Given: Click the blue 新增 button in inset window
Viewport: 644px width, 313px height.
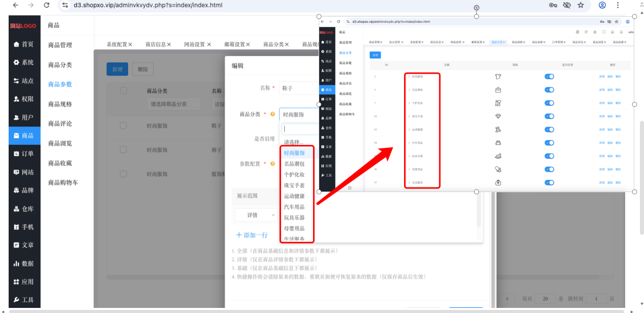Looking at the screenshot, I should click(x=375, y=55).
